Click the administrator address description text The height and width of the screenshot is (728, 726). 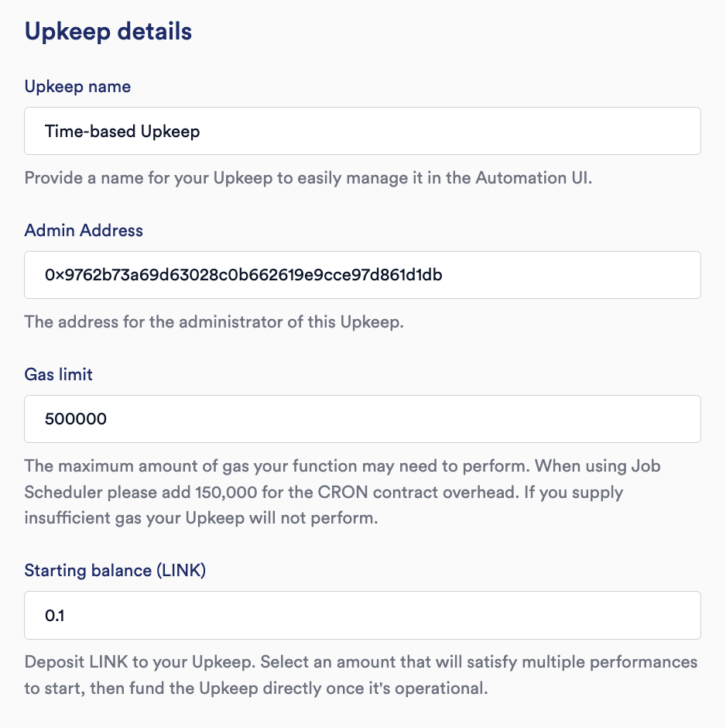coord(214,321)
